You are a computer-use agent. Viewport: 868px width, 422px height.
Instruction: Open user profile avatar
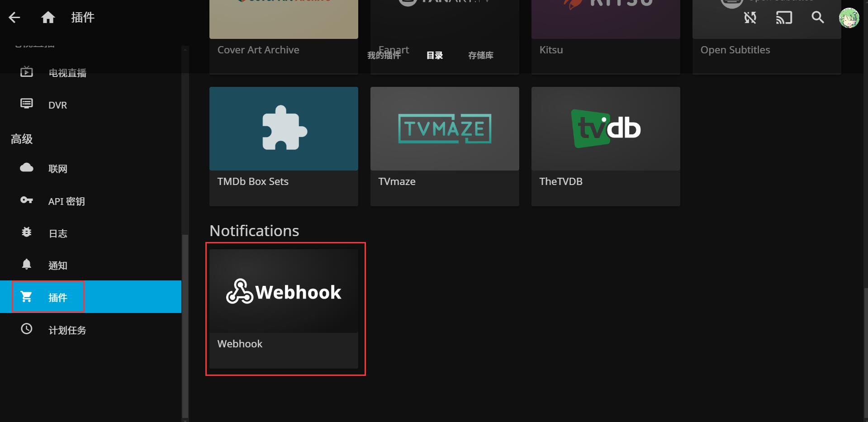[849, 18]
